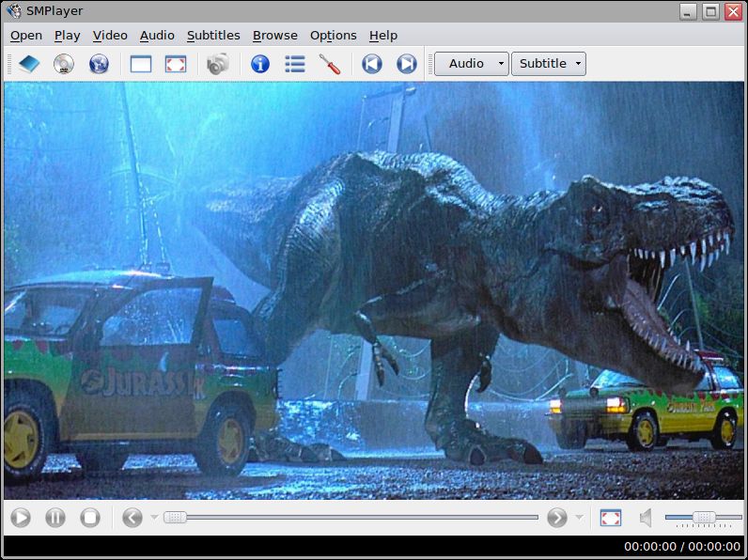Expand the forward step dropdown arrow
The image size is (748, 560).
click(579, 518)
